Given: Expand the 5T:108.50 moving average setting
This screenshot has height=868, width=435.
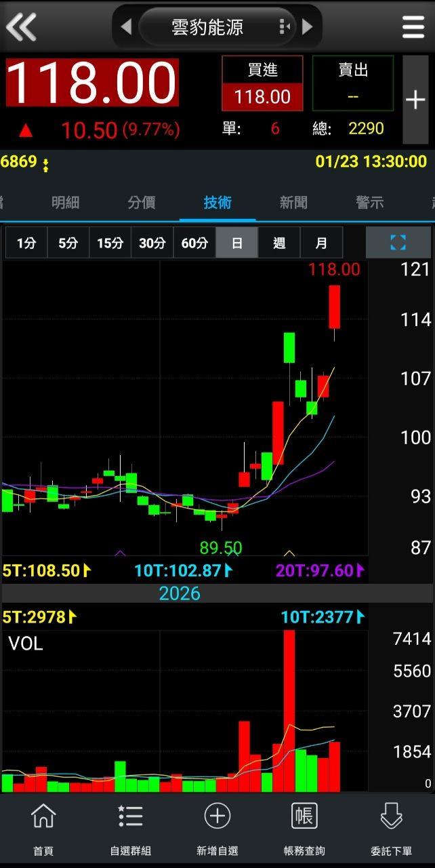Looking at the screenshot, I should [x=47, y=570].
